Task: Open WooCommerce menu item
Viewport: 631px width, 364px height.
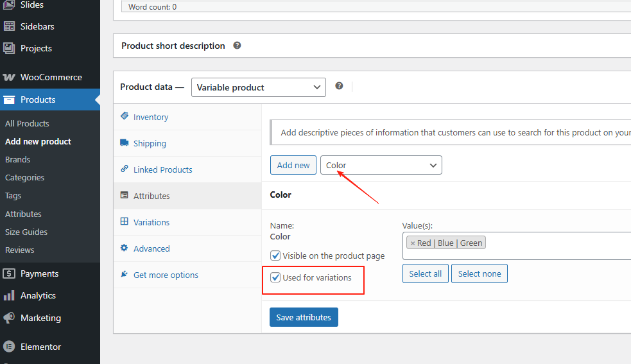Action: [50, 77]
